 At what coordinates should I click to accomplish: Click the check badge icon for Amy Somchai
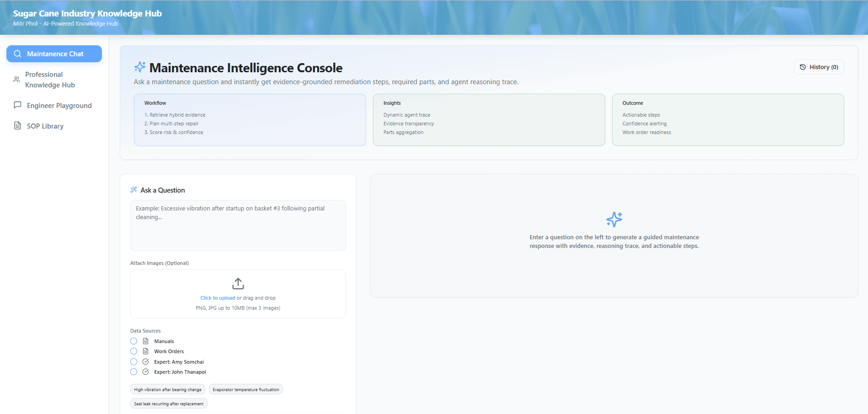[x=146, y=362]
